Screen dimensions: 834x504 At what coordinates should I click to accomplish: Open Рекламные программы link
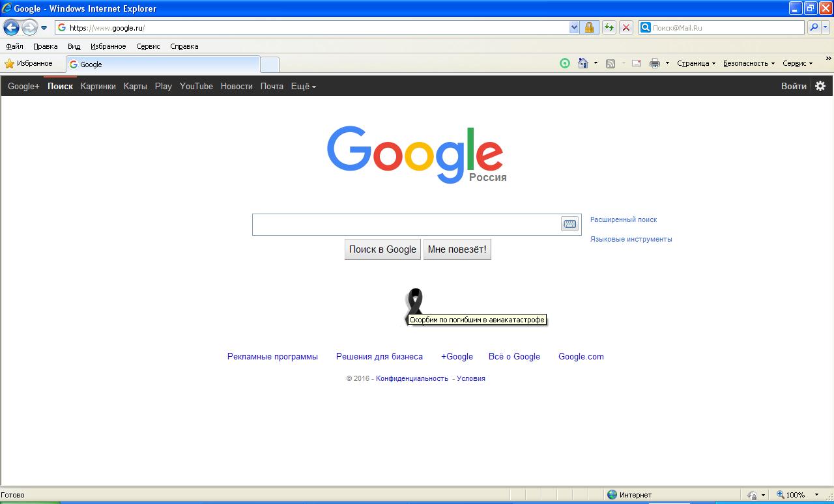click(x=272, y=356)
